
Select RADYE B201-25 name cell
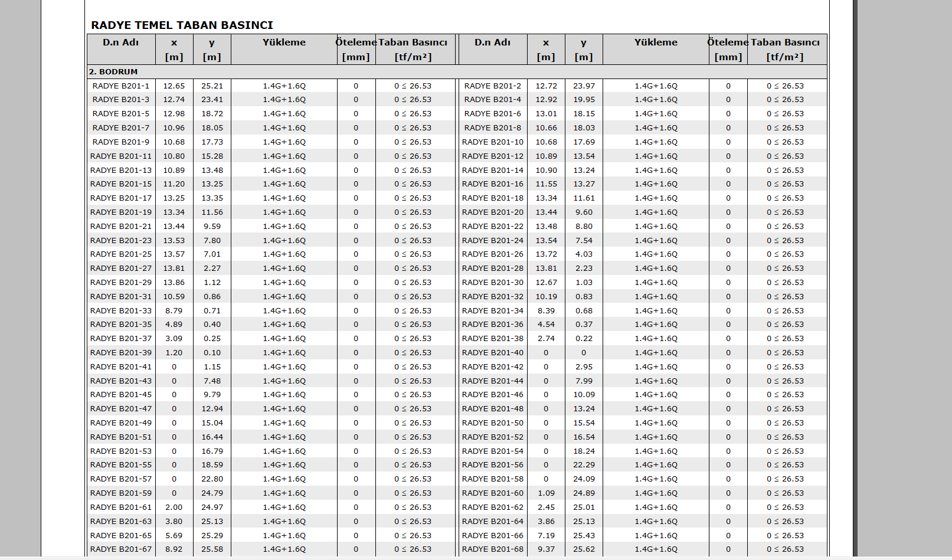click(x=121, y=254)
